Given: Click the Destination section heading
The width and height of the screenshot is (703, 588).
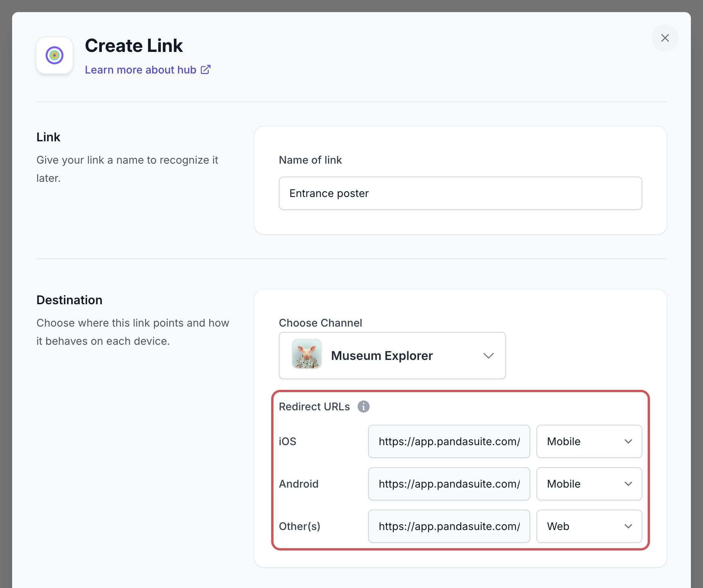Looking at the screenshot, I should tap(69, 300).
